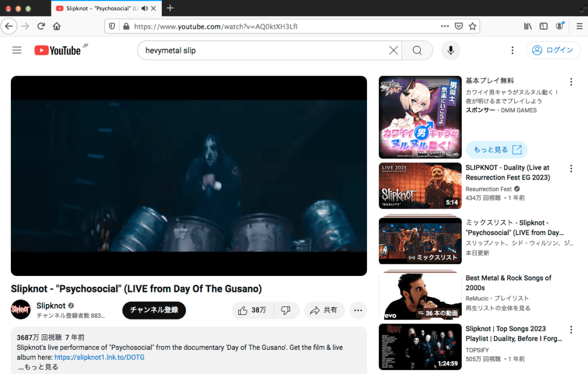Open options menu for the DMM GAMES ad
The image size is (588, 374).
[571, 81]
